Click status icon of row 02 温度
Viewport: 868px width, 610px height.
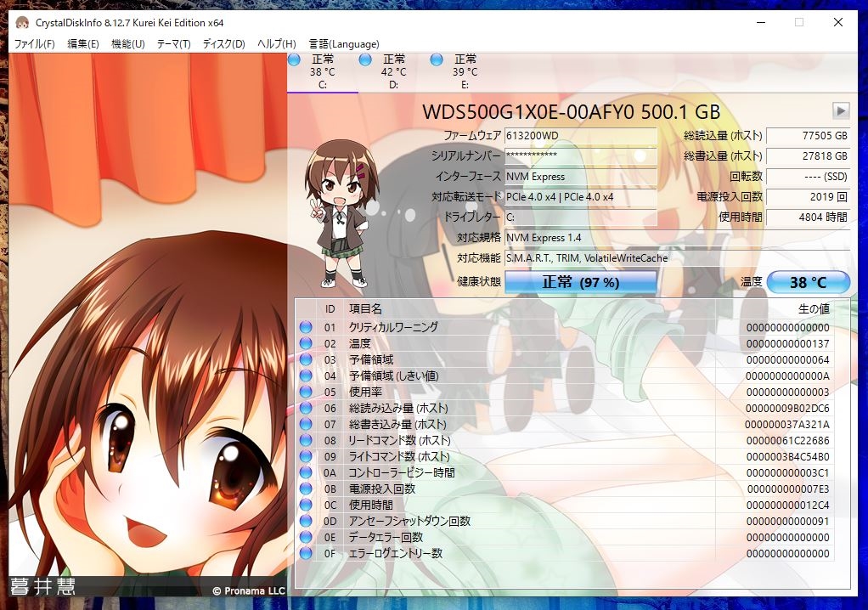306,343
